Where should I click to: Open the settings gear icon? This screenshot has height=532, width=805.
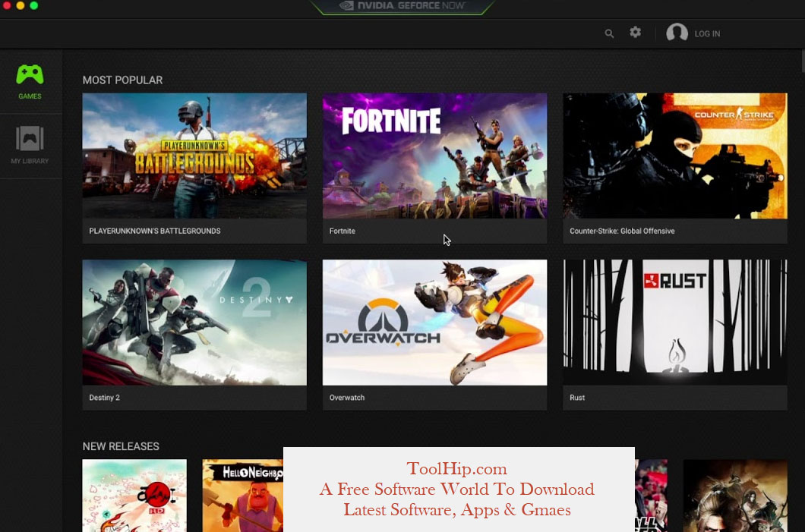[635, 33]
